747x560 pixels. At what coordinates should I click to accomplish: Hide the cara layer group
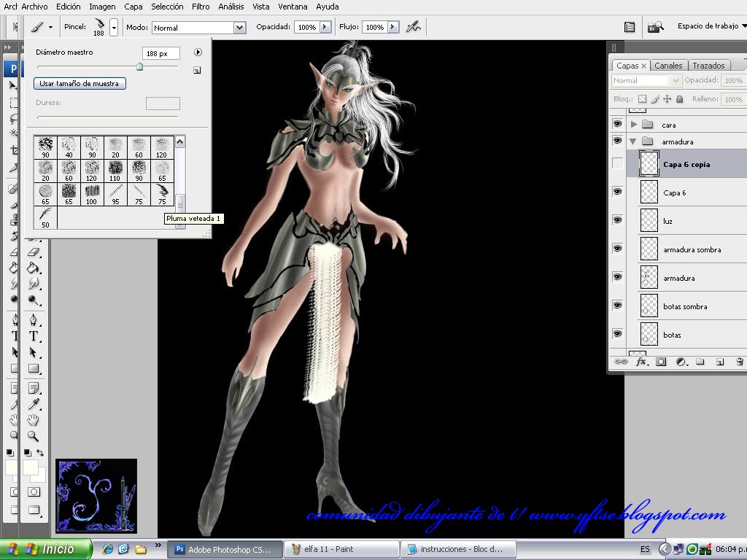click(617, 124)
